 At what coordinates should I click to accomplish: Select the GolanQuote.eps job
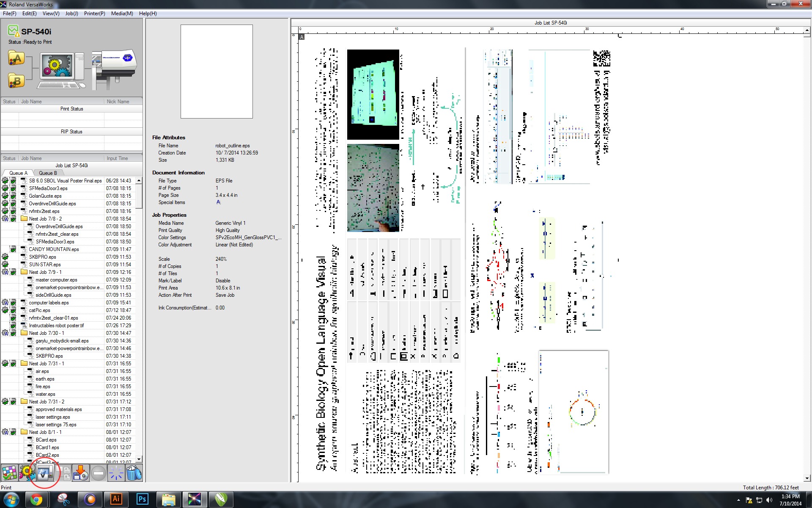[x=45, y=196]
